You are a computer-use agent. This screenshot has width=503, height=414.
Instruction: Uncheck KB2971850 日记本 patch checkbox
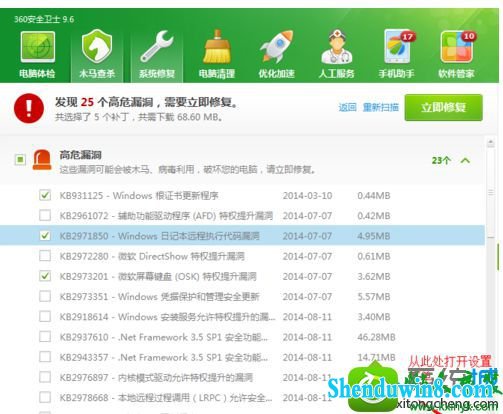click(45, 235)
